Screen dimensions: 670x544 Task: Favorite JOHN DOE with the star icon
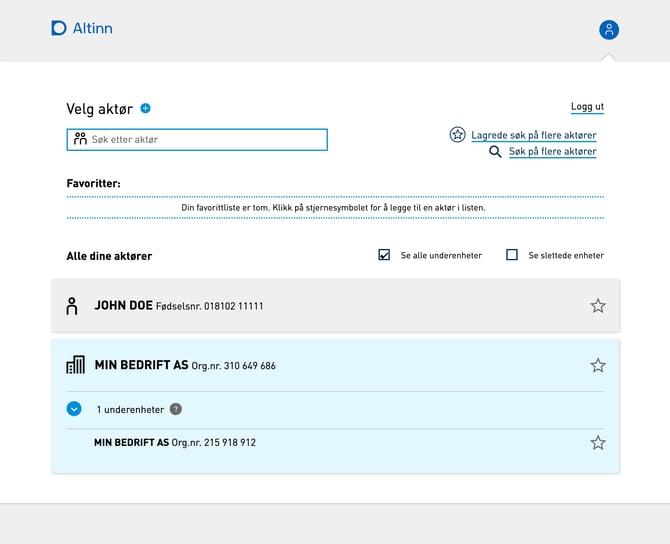[x=598, y=306]
